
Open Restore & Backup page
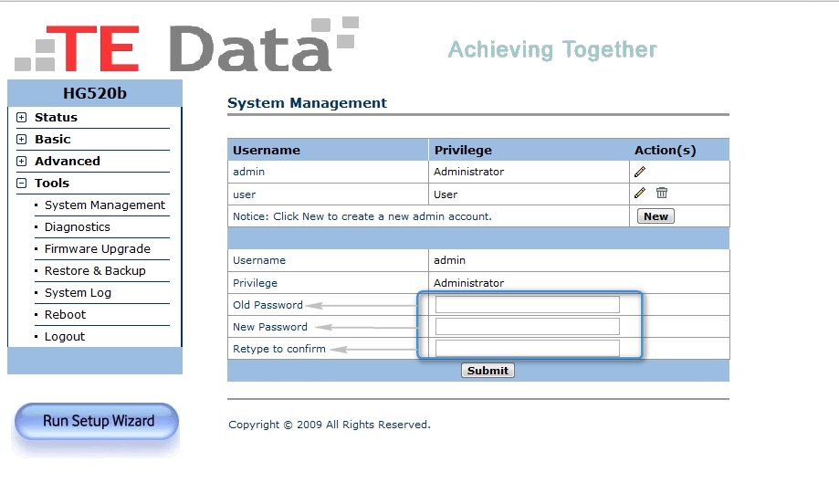pos(95,271)
